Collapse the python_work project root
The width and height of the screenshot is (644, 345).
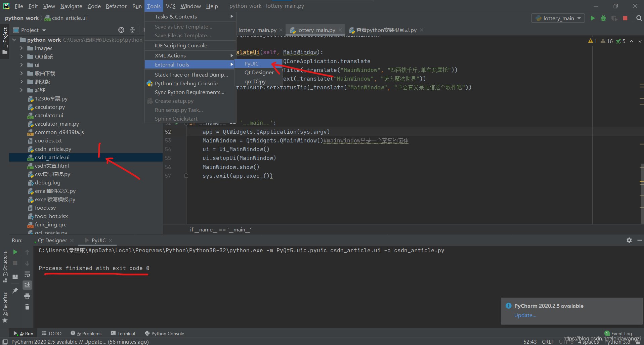[x=14, y=40]
